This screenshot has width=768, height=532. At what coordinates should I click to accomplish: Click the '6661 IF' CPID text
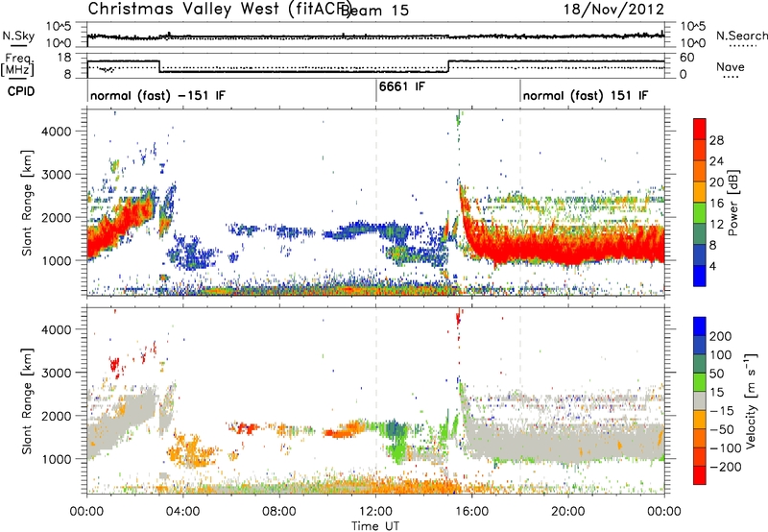401,86
